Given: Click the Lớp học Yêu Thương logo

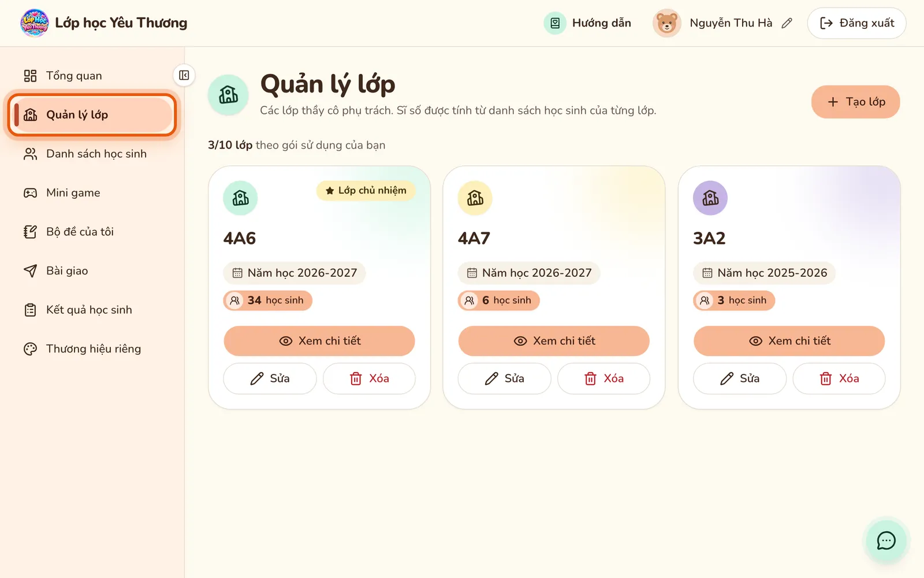Looking at the screenshot, I should point(35,23).
